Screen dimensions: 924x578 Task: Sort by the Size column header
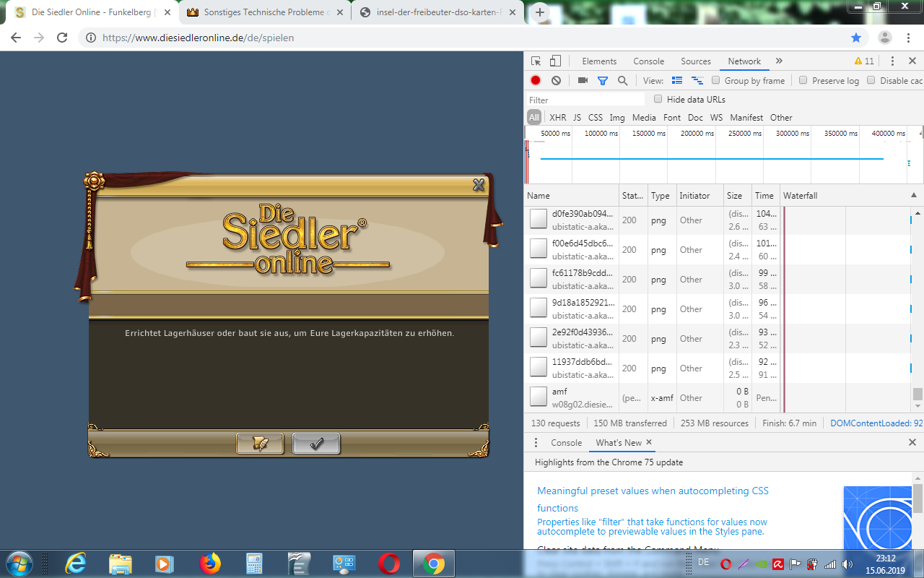tap(737, 196)
